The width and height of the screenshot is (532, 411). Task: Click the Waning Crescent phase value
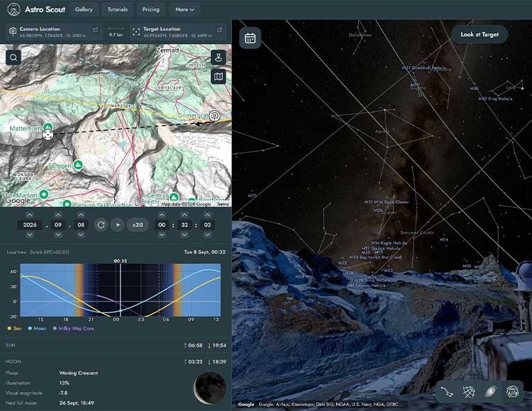(79, 373)
